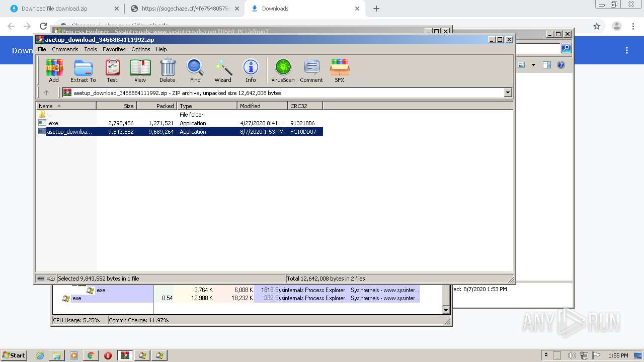
Task: Select the .exe process with PID 1816
Action: (236, 290)
